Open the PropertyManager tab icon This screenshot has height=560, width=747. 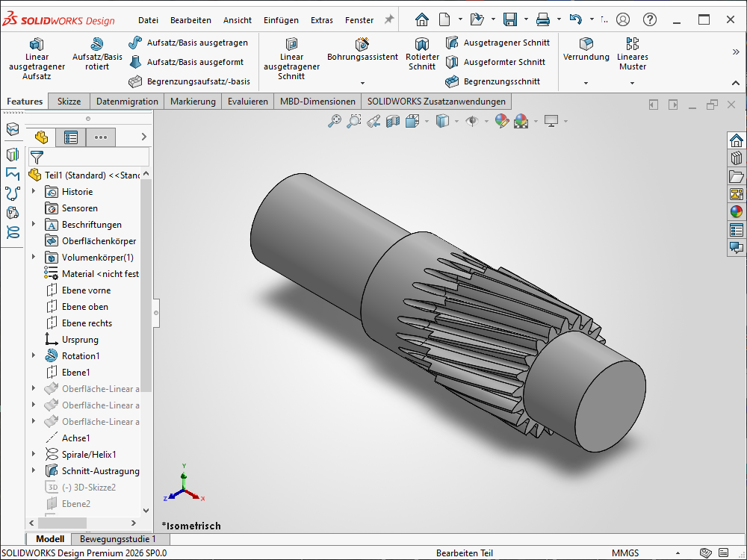(x=71, y=137)
